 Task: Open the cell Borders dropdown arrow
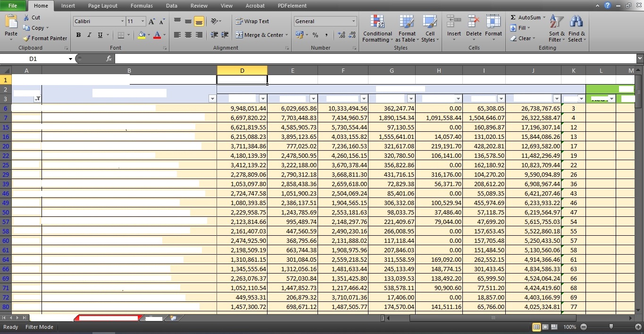tap(129, 35)
